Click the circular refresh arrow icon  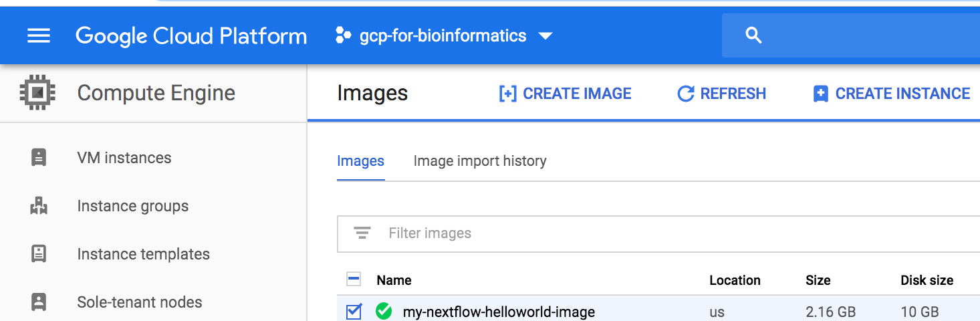pyautogui.click(x=686, y=94)
